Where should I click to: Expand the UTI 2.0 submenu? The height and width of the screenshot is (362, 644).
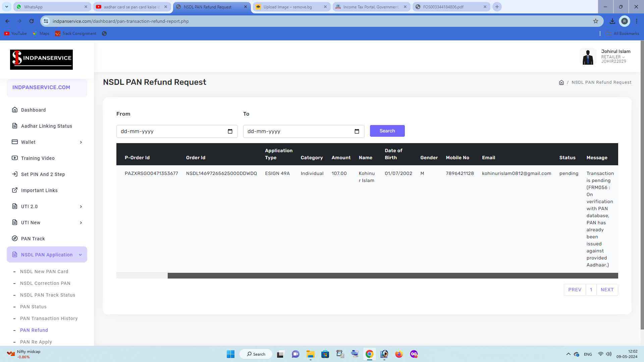coord(81,206)
